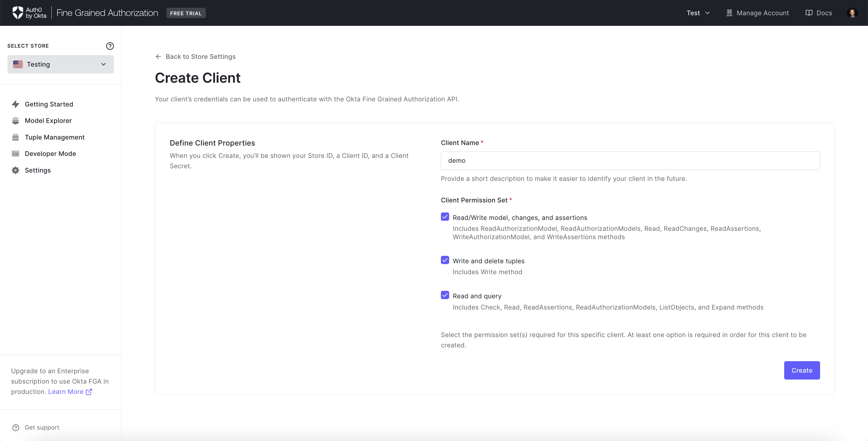Open the Testing store dropdown

[61, 64]
